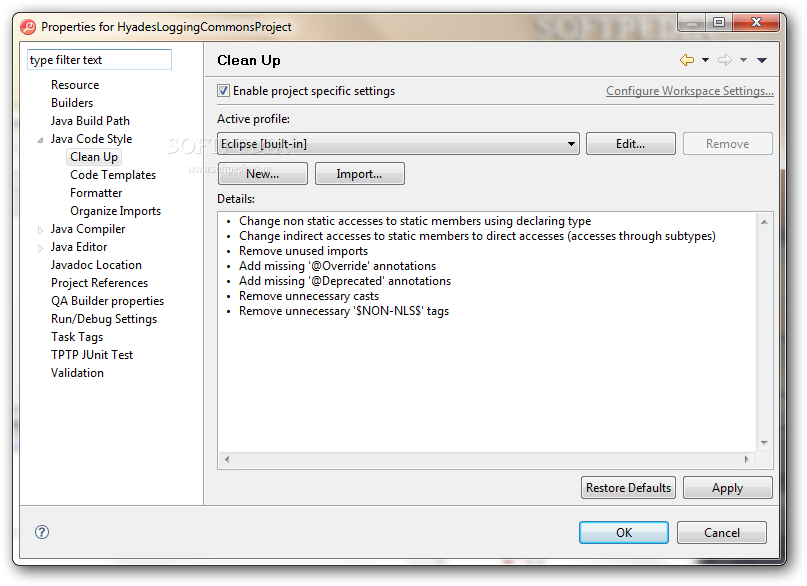Image resolution: width=807 pixels, height=586 pixels.
Task: Open the back history dropdown arrow
Action: click(x=706, y=60)
